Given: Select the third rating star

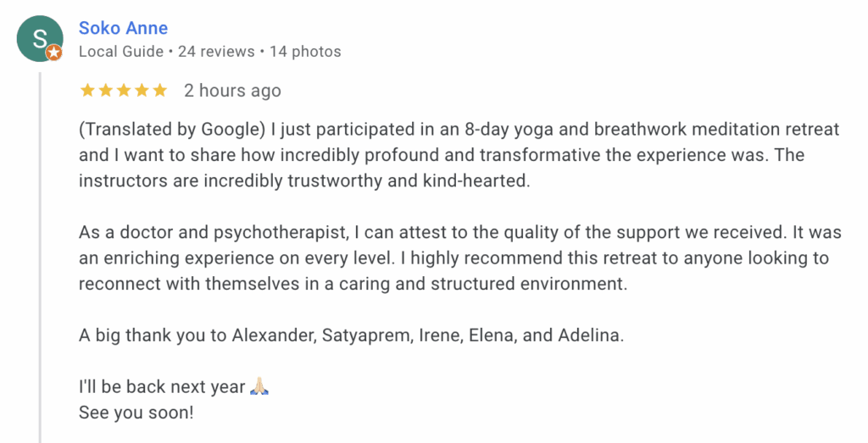Looking at the screenshot, I should pos(124,91).
